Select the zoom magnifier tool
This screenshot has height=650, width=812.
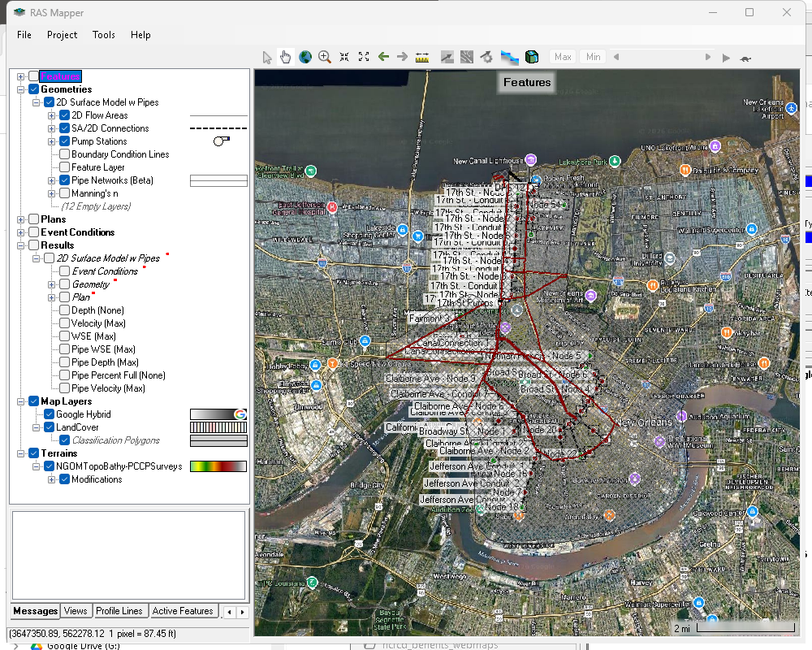coord(325,57)
